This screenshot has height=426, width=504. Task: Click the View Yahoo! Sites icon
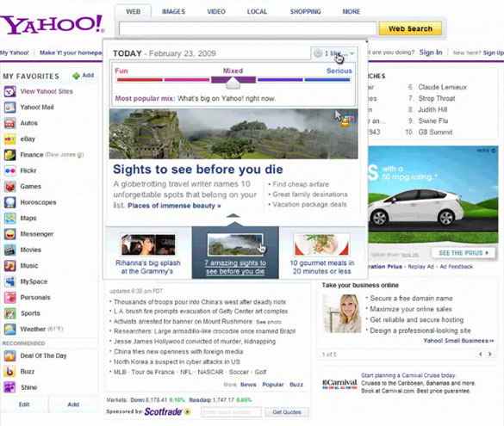(x=10, y=91)
